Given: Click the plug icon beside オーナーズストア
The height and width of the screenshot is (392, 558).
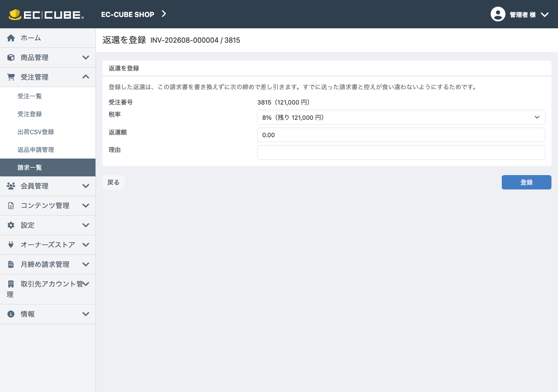Looking at the screenshot, I should tap(11, 245).
